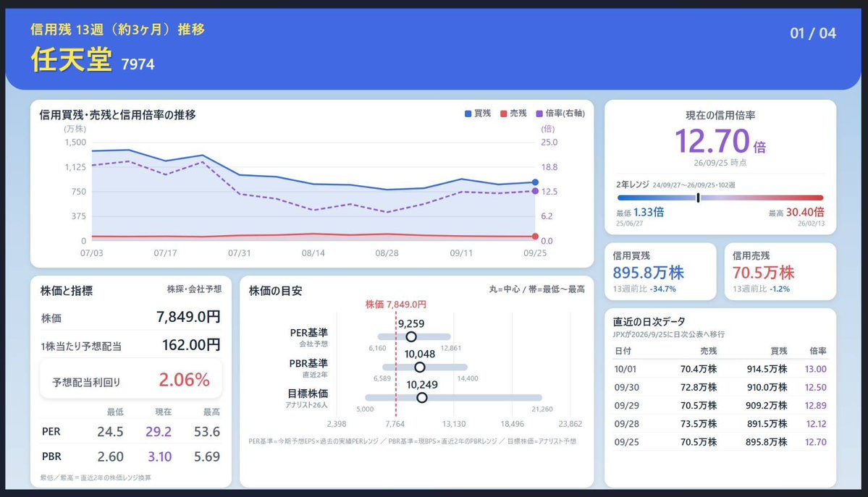Click the 12.89 ratio in the 09/29 row
Viewport: 868px width, 497px height.
pyautogui.click(x=815, y=406)
